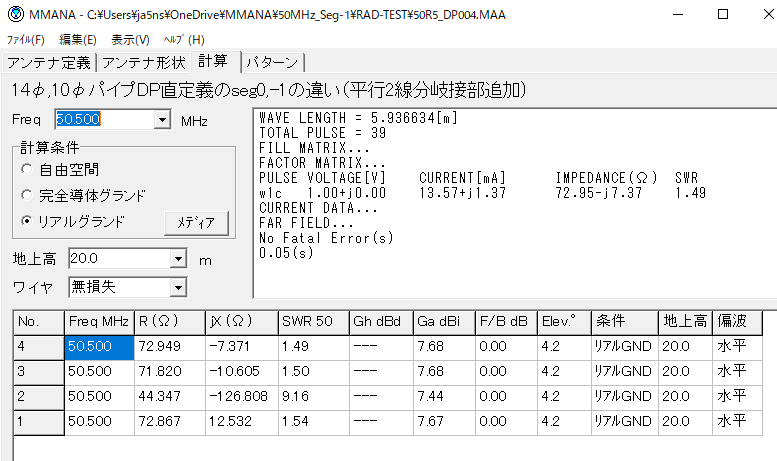Switch to the パターン tab

tap(272, 62)
